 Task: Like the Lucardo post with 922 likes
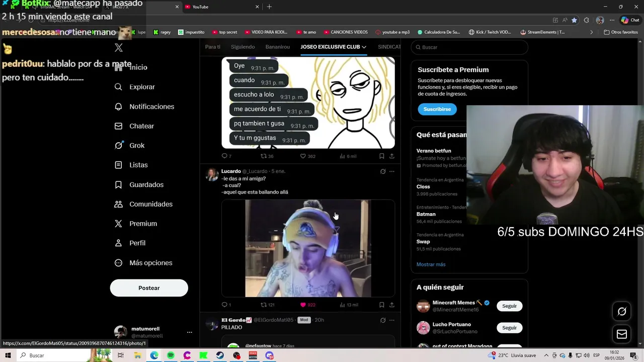(307, 305)
